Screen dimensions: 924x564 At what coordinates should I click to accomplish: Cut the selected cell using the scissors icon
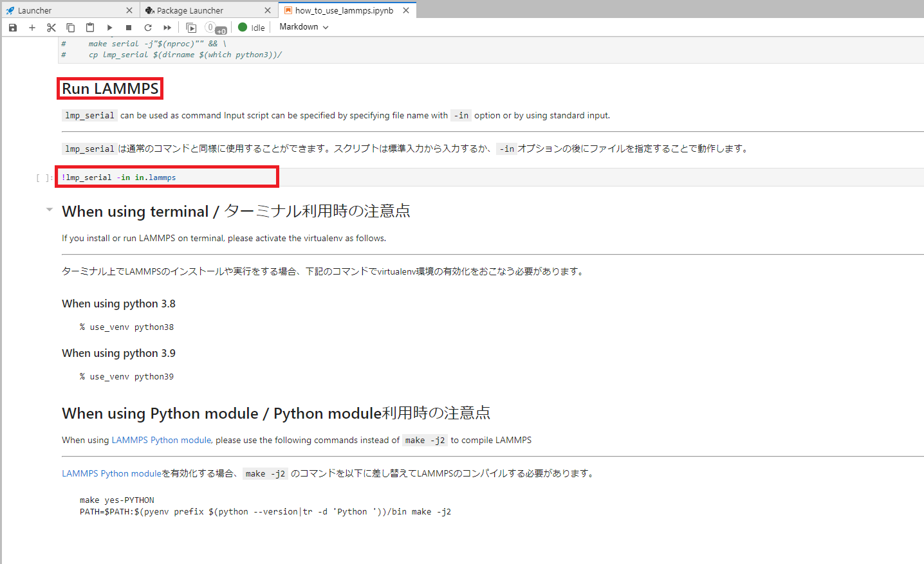pos(51,28)
